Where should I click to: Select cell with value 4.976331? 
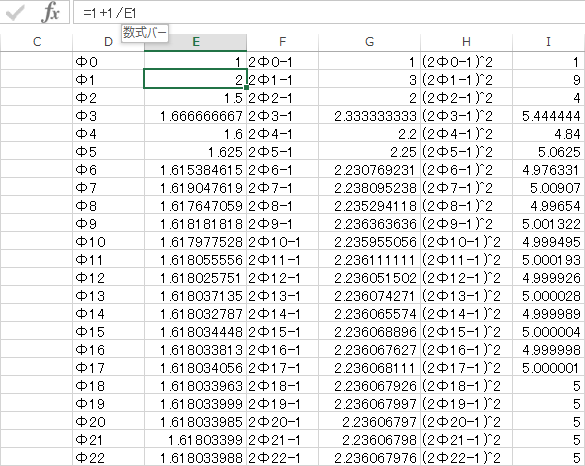(548, 169)
